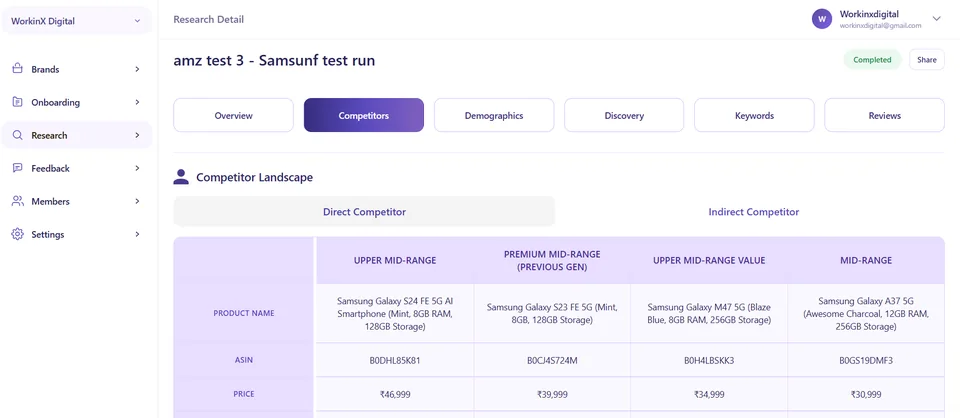Click the Brands shopping bag icon
Viewport: 960px width, 418px height.
[x=18, y=69]
